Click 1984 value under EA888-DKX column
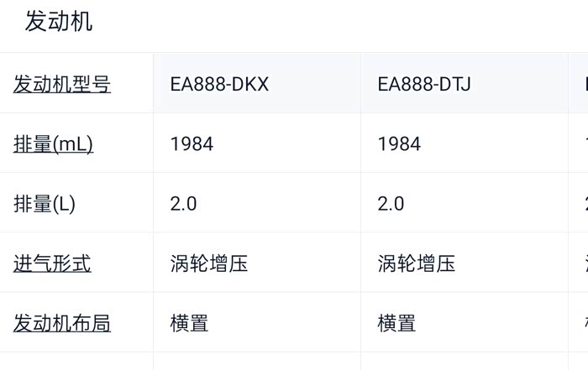The width and height of the screenshot is (588, 370). (x=192, y=143)
